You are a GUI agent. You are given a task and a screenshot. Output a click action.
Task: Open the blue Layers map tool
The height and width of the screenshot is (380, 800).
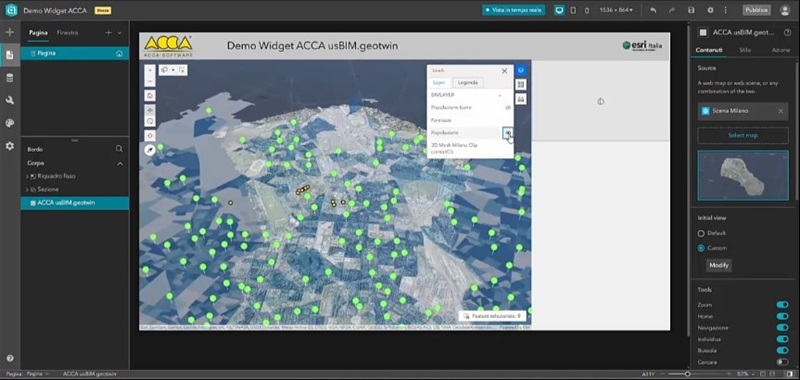[521, 70]
